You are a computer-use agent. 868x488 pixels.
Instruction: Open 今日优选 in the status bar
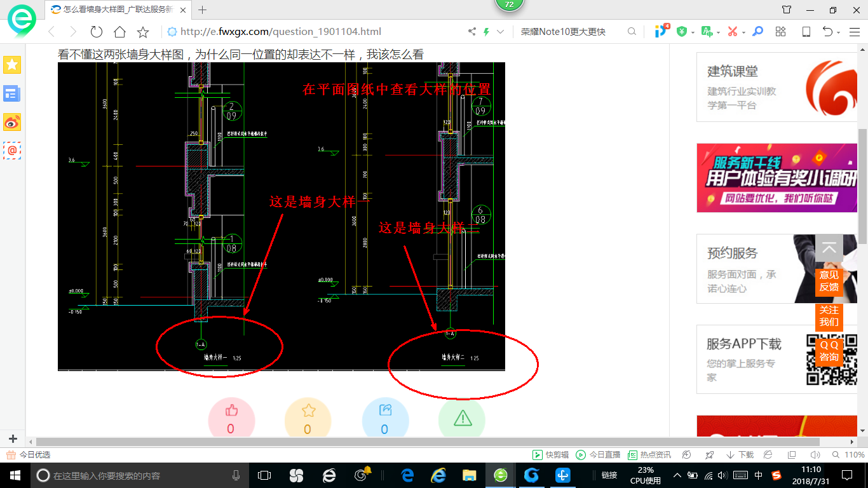tap(28, 455)
